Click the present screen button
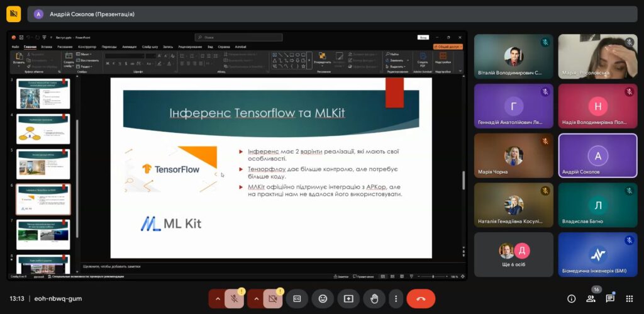Viewport: 644px width, 314px height. 348,299
